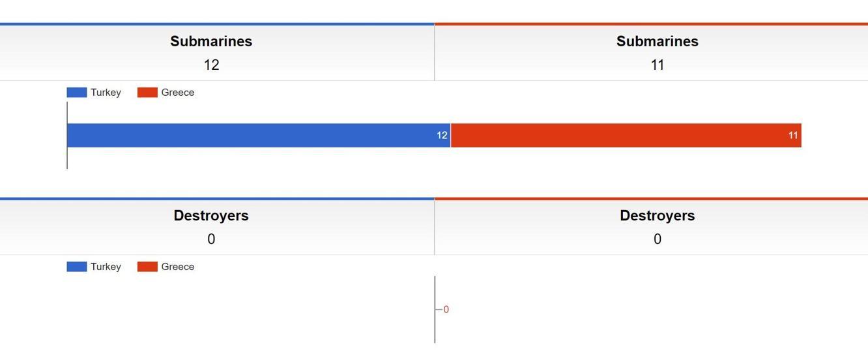Click the red 0 label in Destroyers chart
The width and height of the screenshot is (868, 362).
click(446, 310)
